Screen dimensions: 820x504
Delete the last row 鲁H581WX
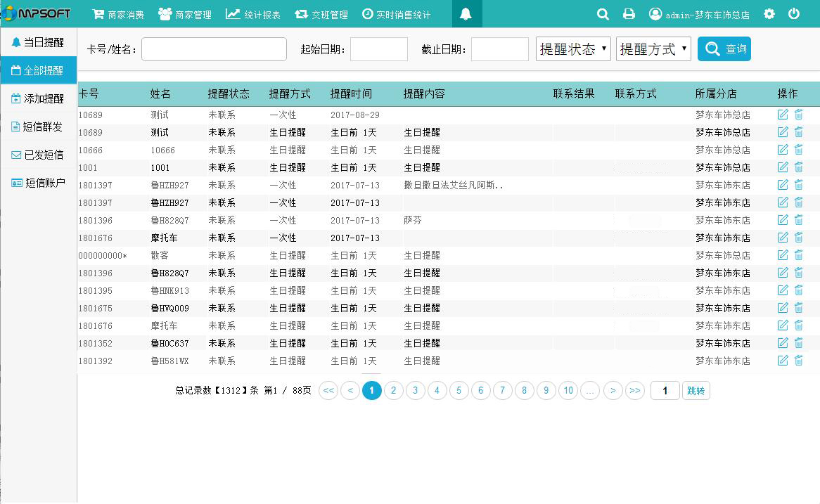pyautogui.click(x=799, y=361)
